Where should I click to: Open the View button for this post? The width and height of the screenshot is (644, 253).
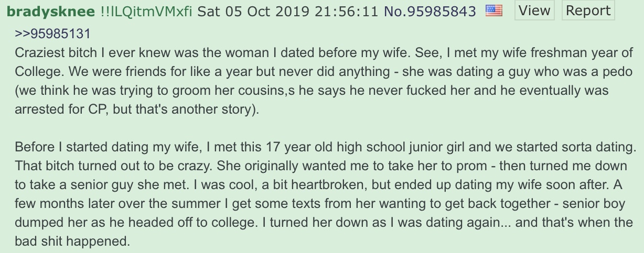[534, 10]
